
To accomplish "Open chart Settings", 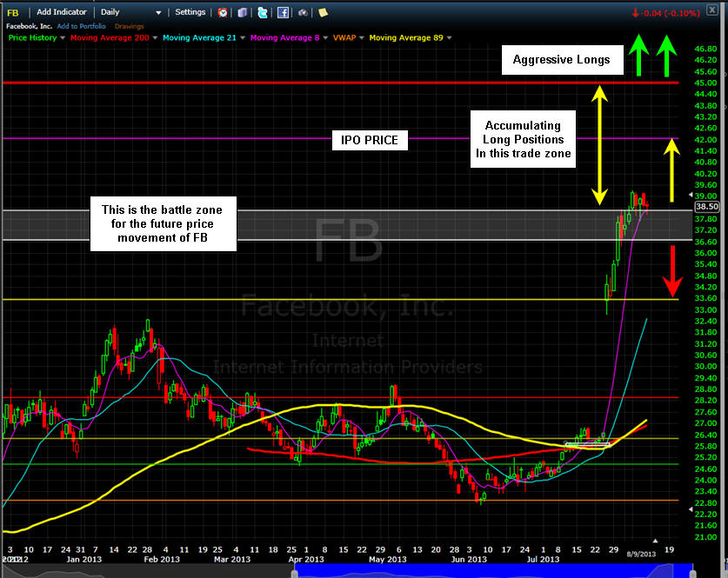I will click(x=190, y=12).
